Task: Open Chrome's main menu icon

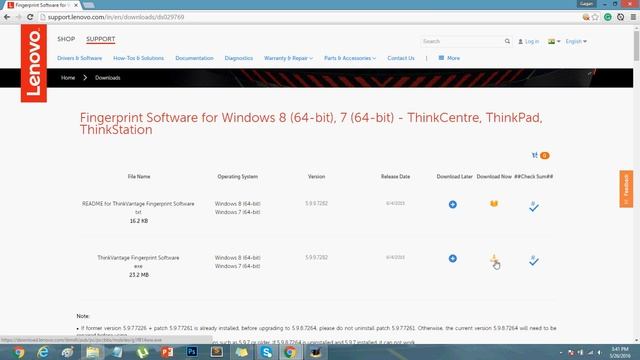Action: tap(633, 17)
